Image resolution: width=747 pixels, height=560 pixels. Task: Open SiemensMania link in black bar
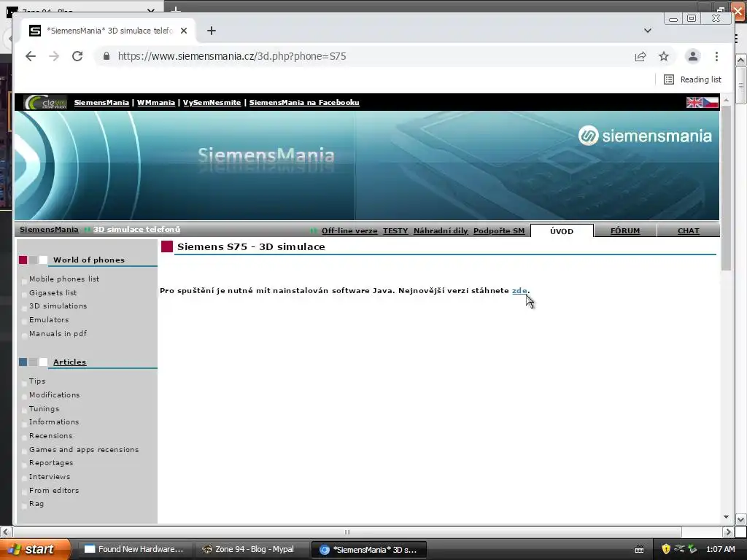[101, 102]
